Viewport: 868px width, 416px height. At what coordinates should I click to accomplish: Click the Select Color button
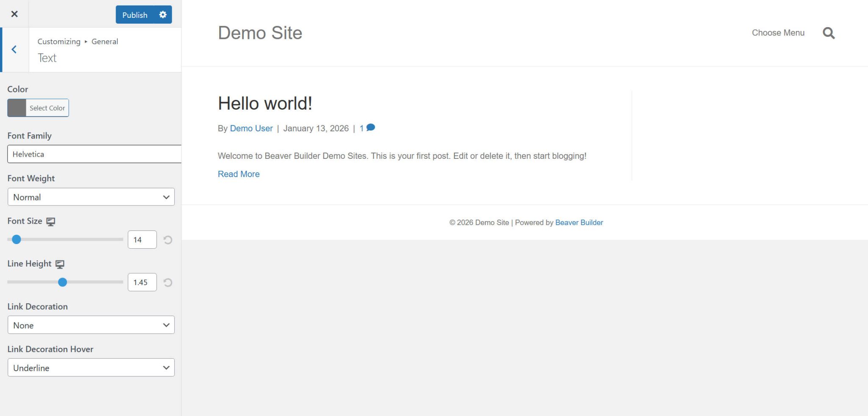coord(47,108)
